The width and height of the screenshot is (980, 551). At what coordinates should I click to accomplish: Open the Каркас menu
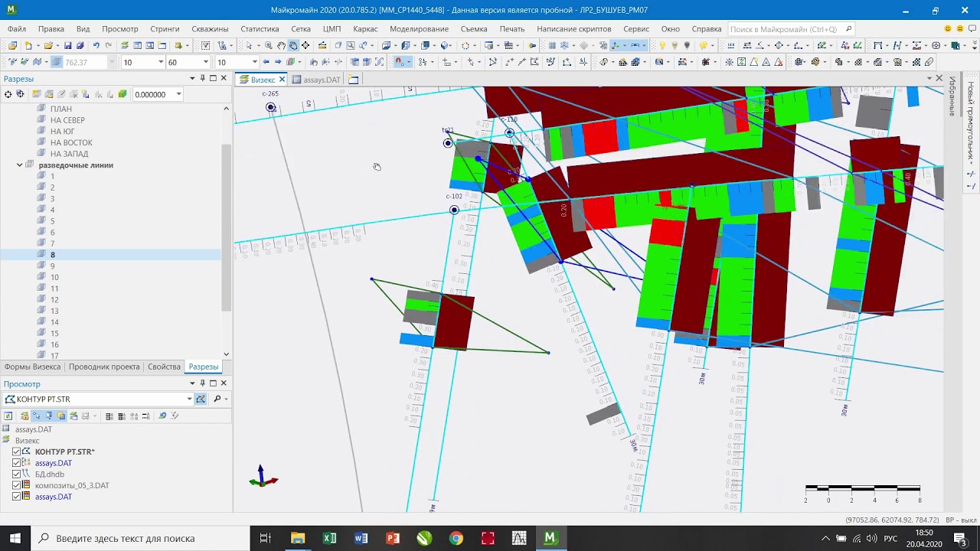tap(365, 29)
